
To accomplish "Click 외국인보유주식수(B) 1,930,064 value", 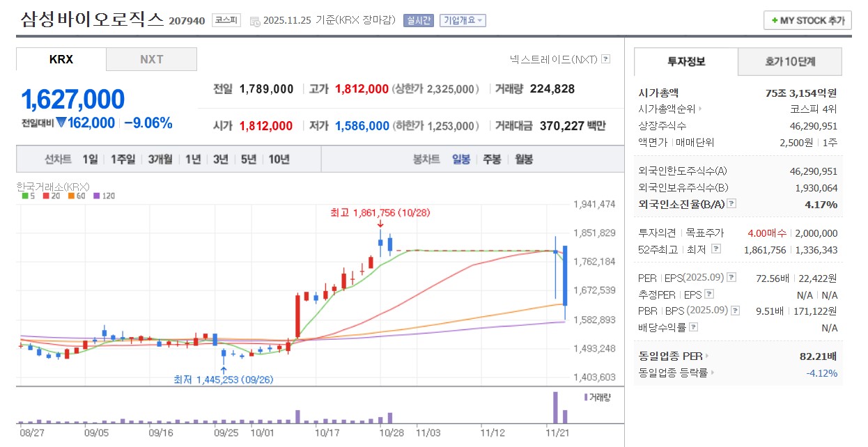I will (x=816, y=187).
